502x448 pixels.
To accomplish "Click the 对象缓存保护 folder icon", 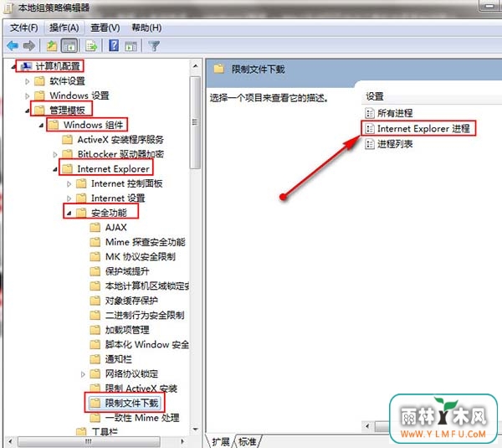I will point(95,301).
